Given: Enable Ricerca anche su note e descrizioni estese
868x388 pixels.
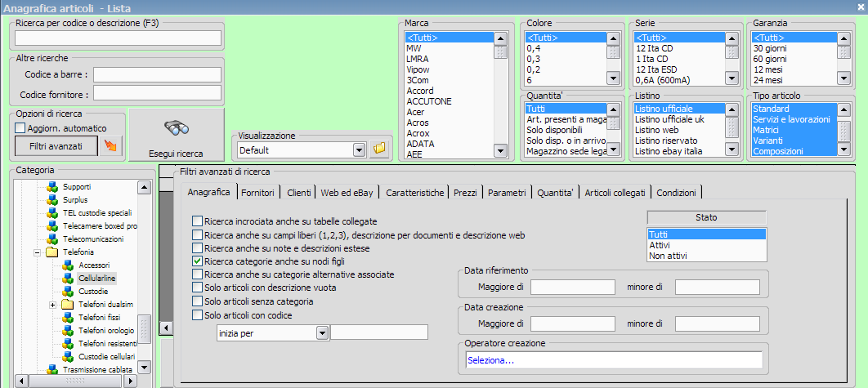Looking at the screenshot, I should point(197,248).
